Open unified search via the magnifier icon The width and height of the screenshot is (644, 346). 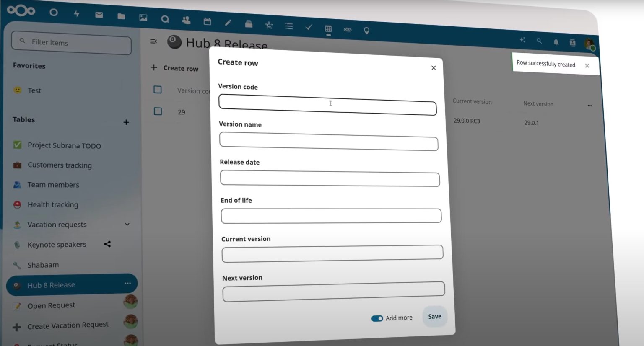539,41
